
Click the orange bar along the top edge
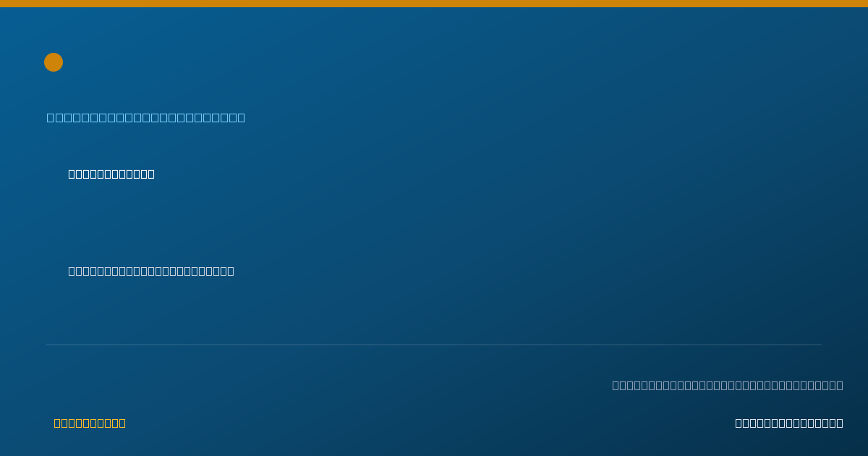pyautogui.click(x=434, y=4)
